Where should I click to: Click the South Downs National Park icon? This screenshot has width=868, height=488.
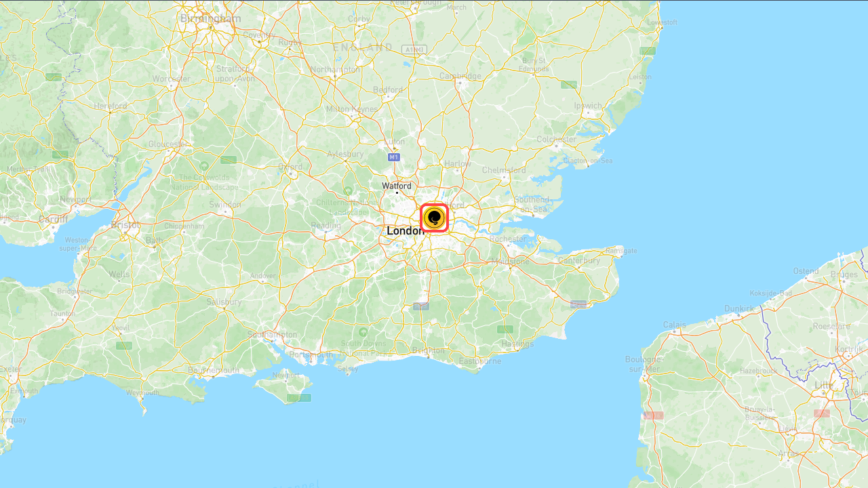(x=363, y=332)
